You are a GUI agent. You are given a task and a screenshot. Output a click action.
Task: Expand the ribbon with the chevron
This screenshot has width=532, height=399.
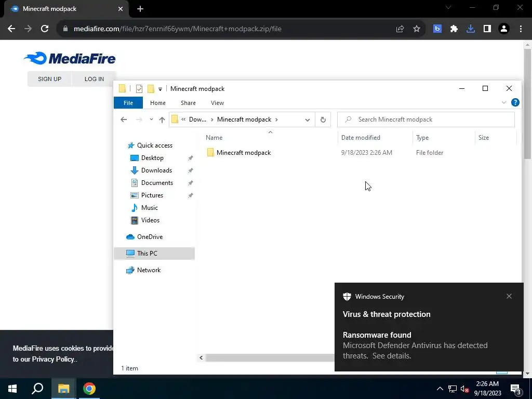point(504,102)
